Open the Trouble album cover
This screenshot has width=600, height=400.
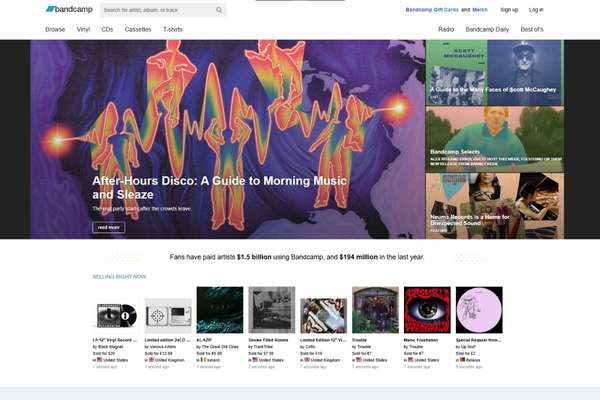coord(375,310)
